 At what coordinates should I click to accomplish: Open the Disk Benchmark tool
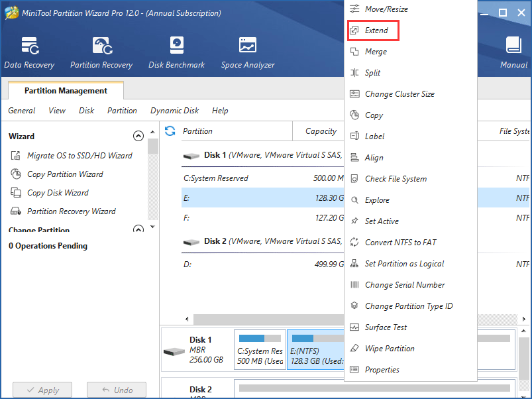(176, 52)
